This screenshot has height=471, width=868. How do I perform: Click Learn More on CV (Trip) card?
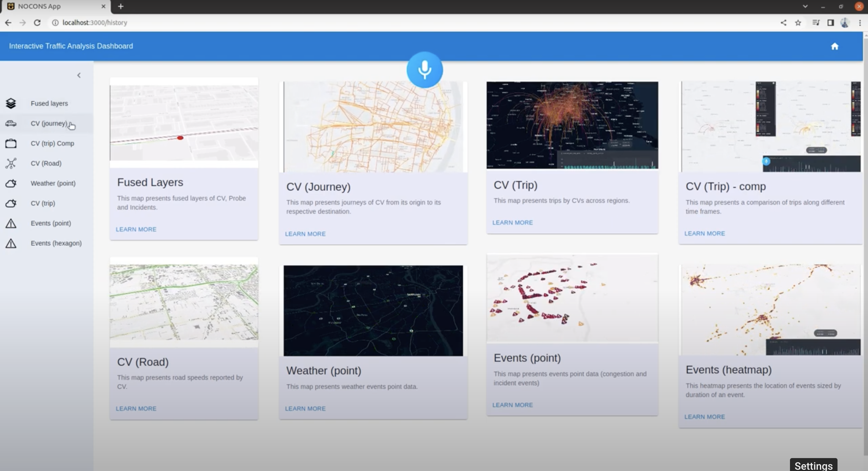(513, 223)
